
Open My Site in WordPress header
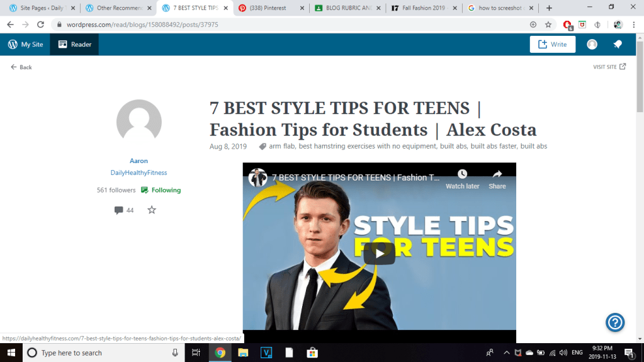tap(25, 45)
